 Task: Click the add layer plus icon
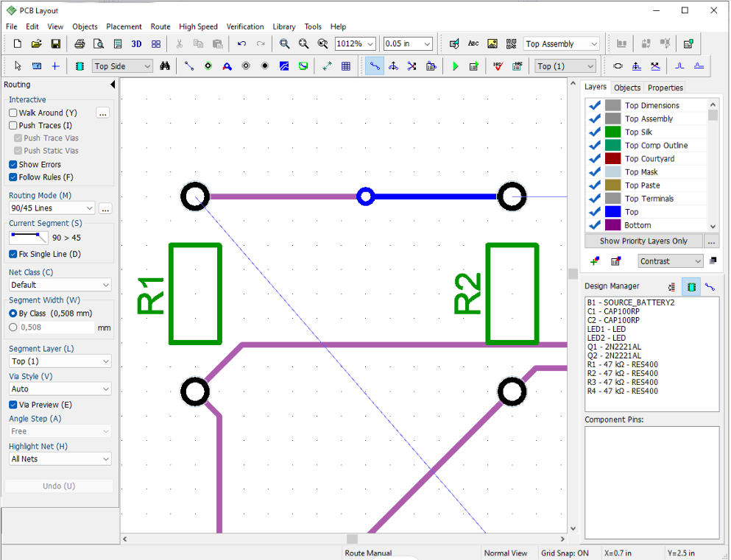(594, 261)
